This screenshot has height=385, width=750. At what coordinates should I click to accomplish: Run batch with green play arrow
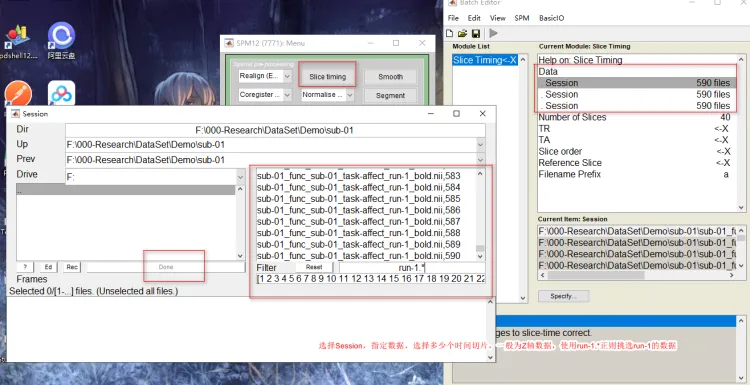coord(493,33)
